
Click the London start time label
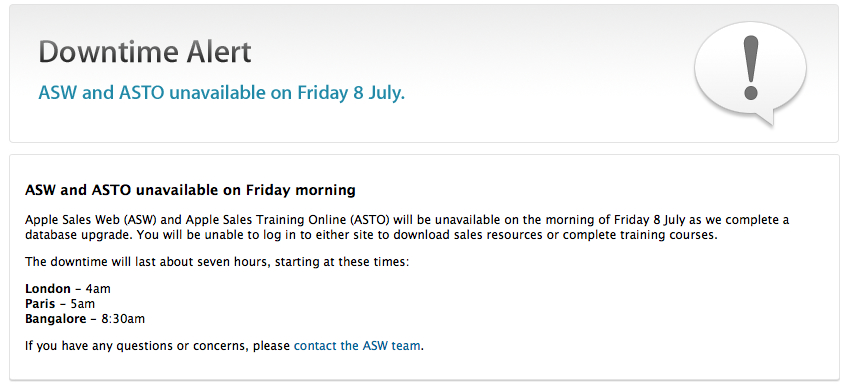pyautogui.click(x=48, y=289)
